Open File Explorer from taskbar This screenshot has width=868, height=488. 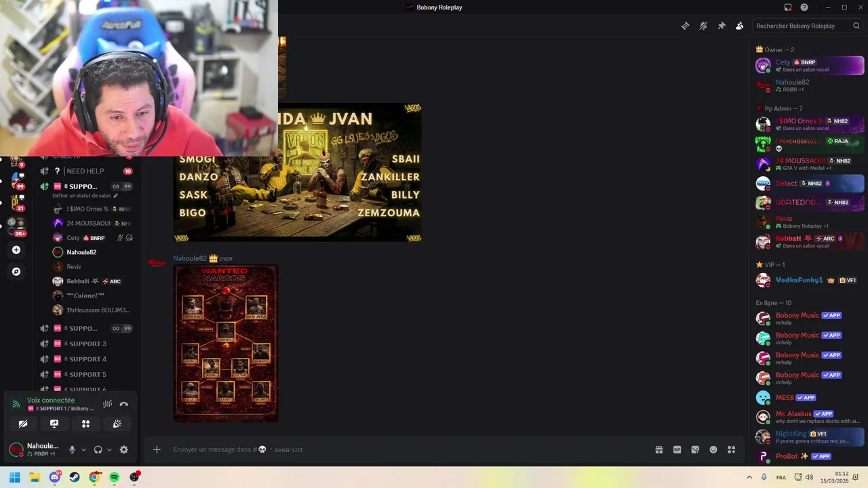[x=35, y=477]
